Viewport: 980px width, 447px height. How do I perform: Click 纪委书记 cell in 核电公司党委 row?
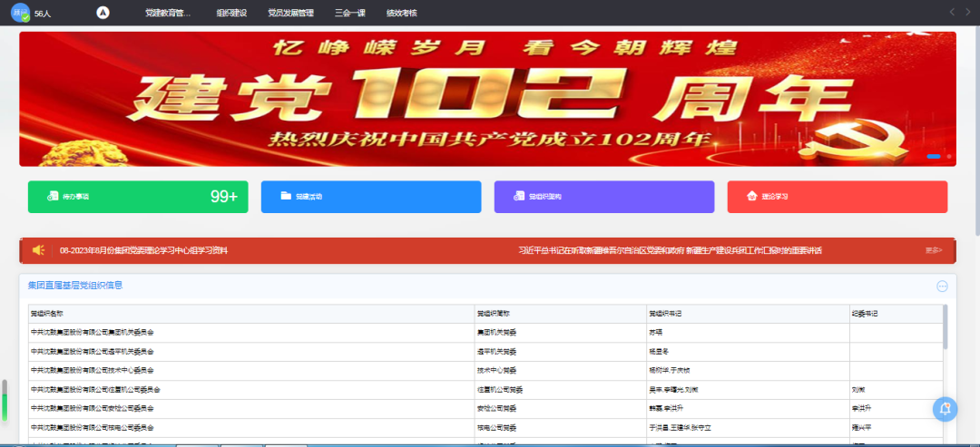coord(897,428)
